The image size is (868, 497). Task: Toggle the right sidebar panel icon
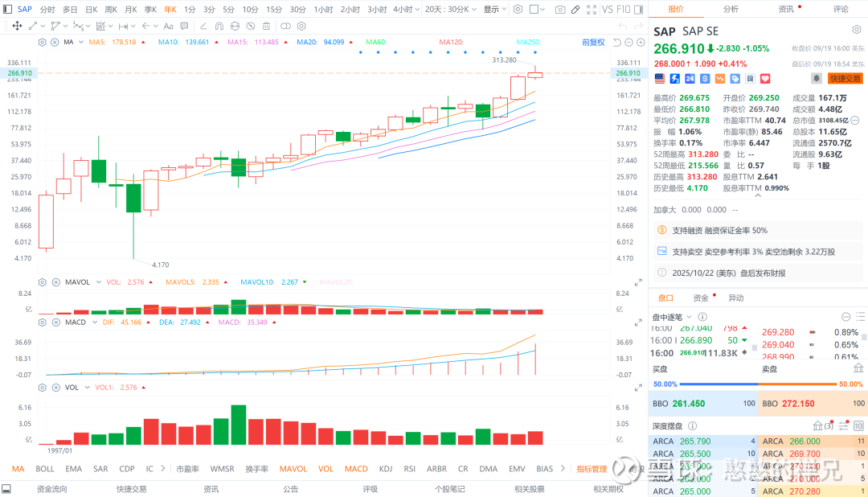638,10
